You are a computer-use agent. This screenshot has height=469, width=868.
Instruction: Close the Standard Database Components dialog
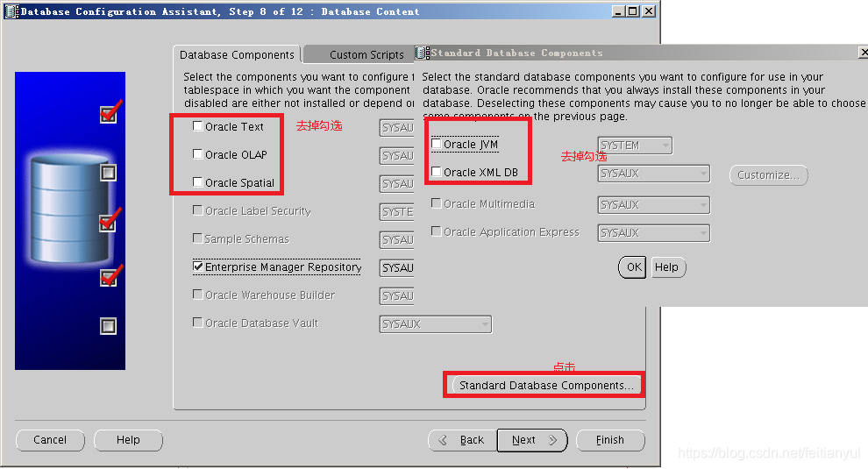(864, 53)
